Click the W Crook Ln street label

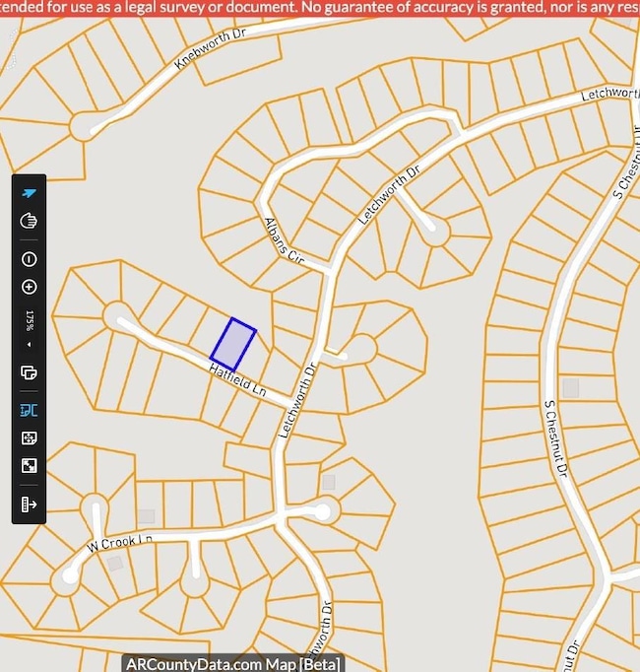(120, 542)
